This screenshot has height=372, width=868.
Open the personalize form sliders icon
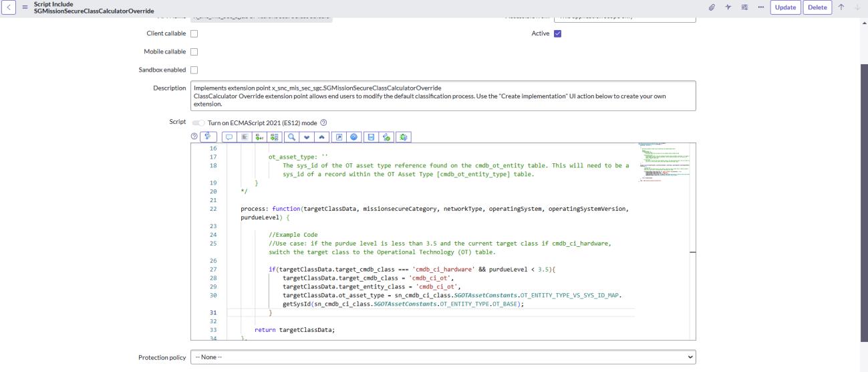click(x=745, y=7)
